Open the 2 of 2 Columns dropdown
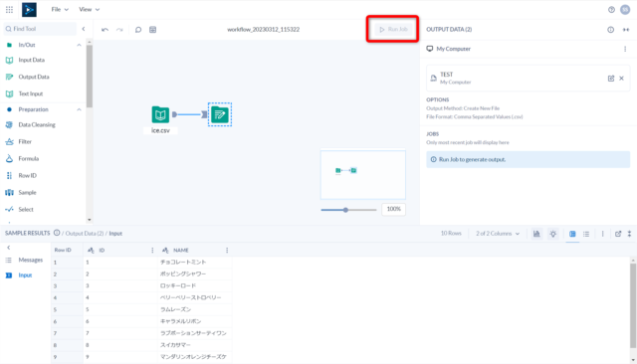 (498, 234)
